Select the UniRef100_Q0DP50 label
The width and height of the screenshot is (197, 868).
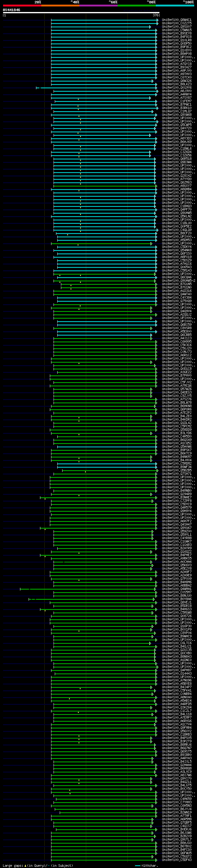click(176, 43)
